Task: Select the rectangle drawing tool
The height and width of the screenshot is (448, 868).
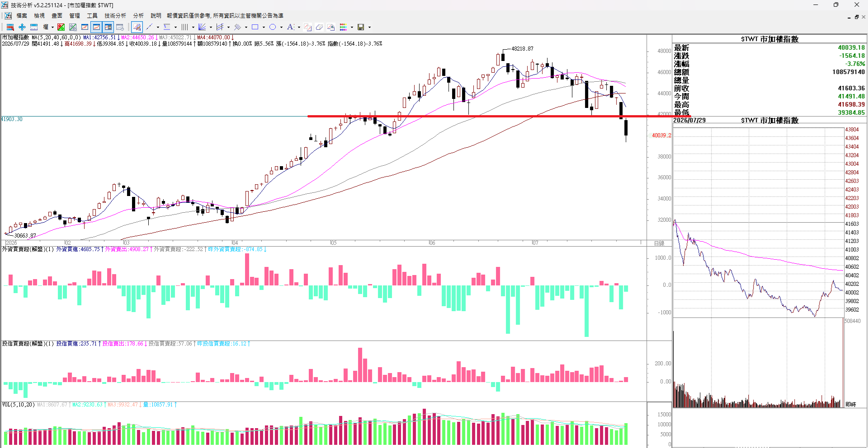Action: [x=255, y=27]
